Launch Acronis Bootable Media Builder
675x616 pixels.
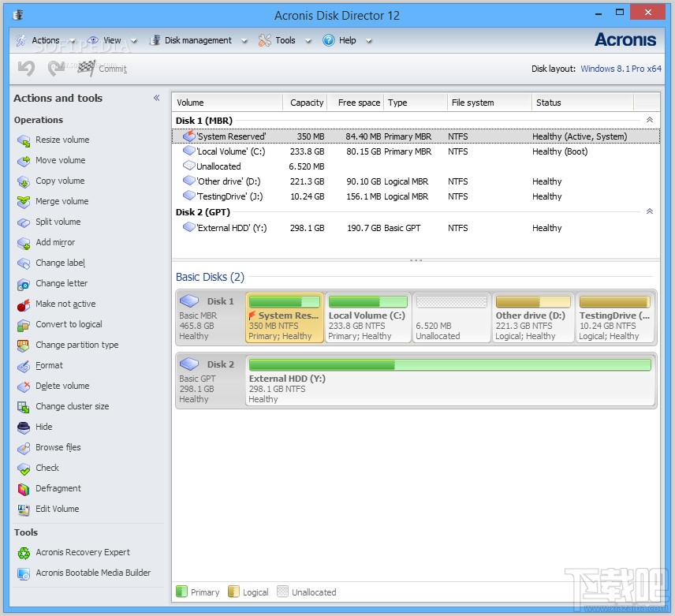tap(81, 573)
